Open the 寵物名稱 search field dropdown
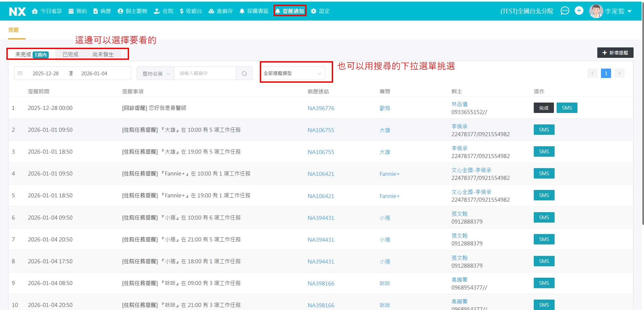This screenshot has width=644, height=310. pyautogui.click(x=156, y=74)
